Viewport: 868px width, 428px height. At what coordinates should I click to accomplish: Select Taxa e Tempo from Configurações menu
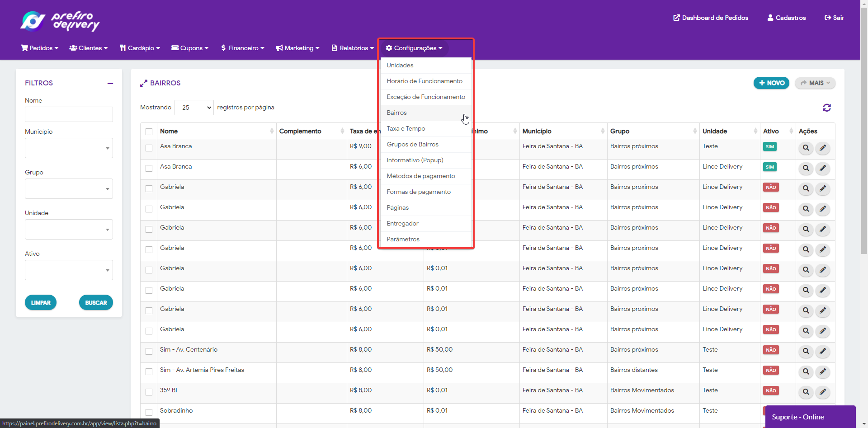[x=406, y=129]
